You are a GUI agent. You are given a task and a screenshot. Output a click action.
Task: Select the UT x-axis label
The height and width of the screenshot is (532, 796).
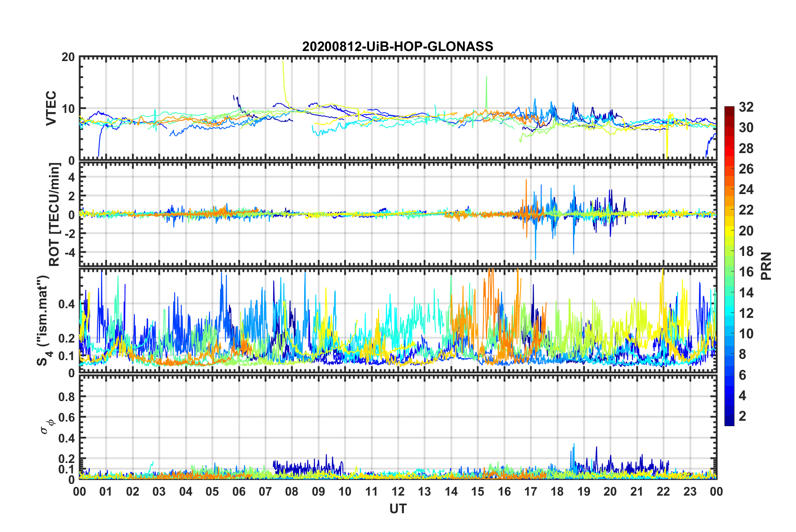tap(398, 509)
